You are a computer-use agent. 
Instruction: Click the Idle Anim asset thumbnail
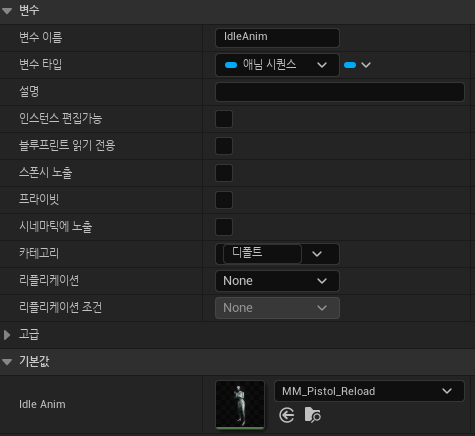click(240, 405)
